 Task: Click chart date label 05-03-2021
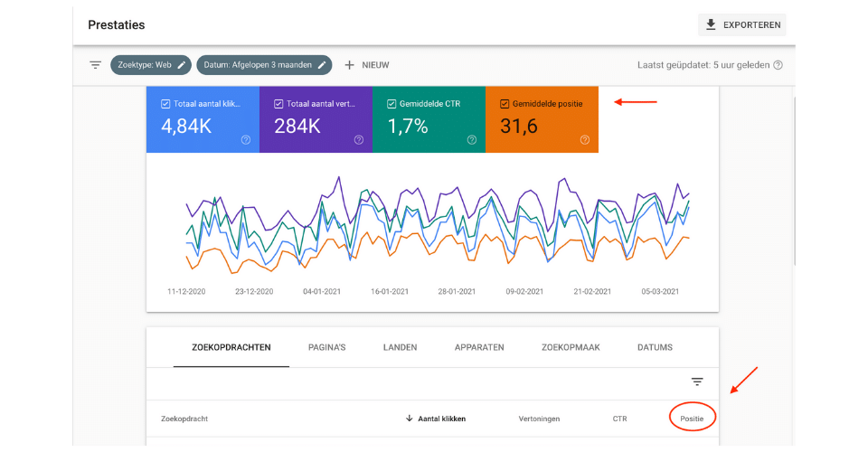(x=660, y=292)
